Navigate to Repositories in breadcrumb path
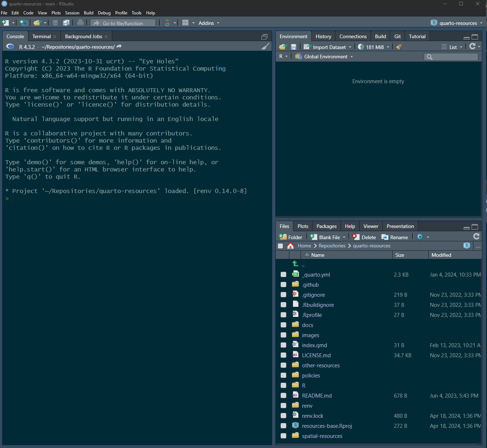The width and height of the screenshot is (487, 448). click(x=332, y=246)
